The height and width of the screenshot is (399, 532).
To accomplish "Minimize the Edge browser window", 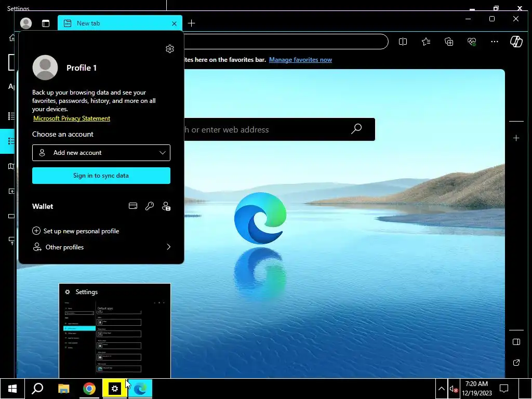I will click(468, 19).
